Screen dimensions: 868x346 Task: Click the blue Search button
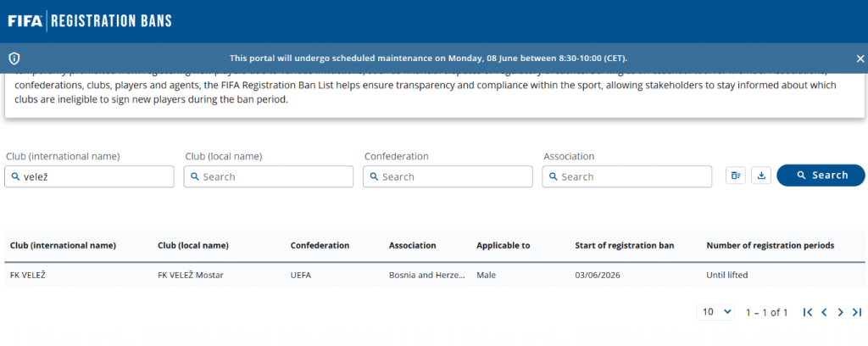point(821,176)
